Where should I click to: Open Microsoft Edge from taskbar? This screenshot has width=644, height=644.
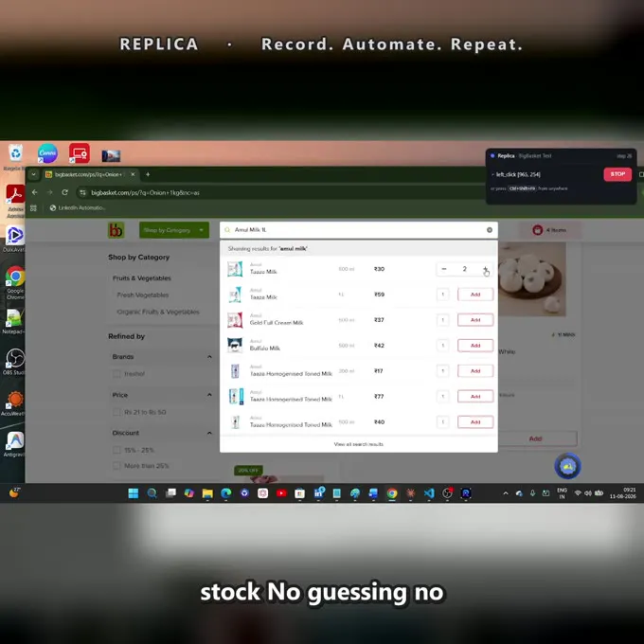[x=226, y=493]
